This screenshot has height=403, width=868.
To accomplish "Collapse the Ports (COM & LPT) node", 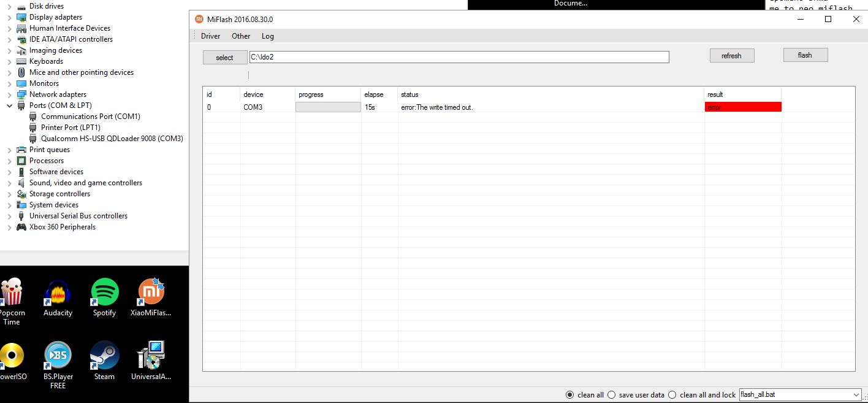I will (x=9, y=106).
